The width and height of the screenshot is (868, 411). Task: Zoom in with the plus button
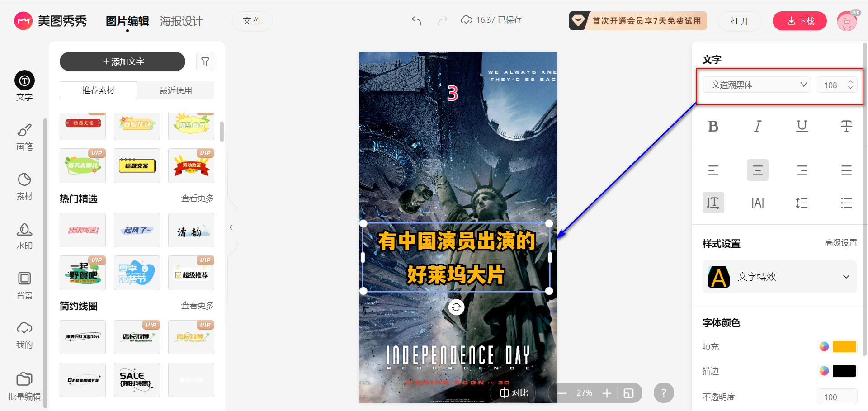[x=607, y=393]
